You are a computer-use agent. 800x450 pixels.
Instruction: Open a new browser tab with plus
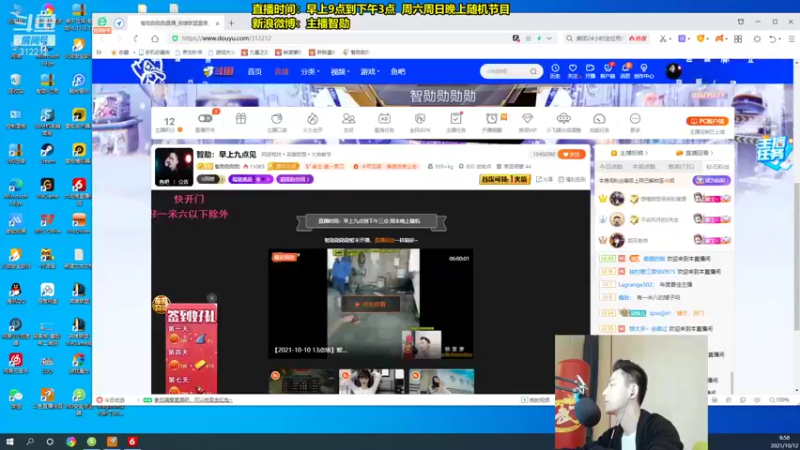coord(231,23)
